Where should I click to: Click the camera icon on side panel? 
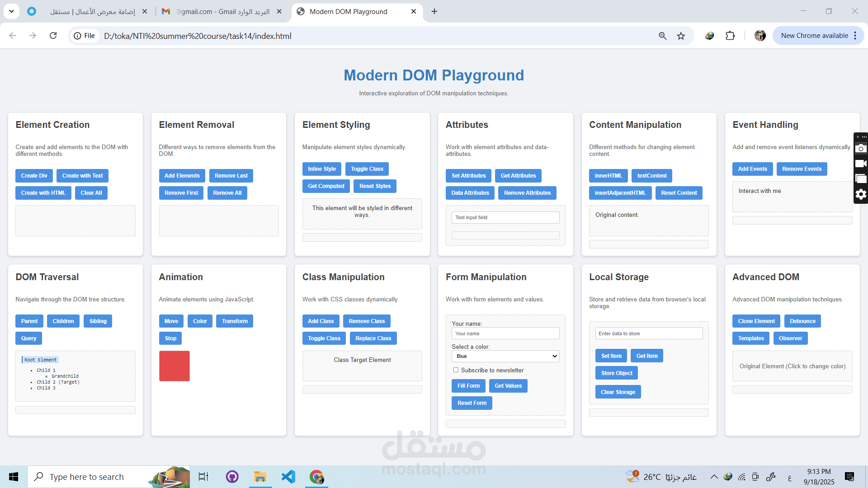pos(861,148)
